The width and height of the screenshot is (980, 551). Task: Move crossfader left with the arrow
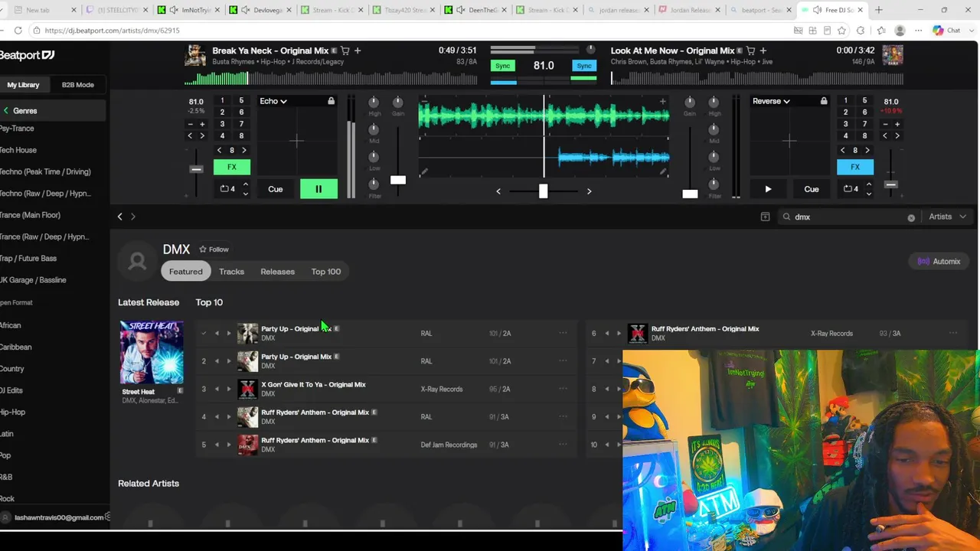[498, 191]
